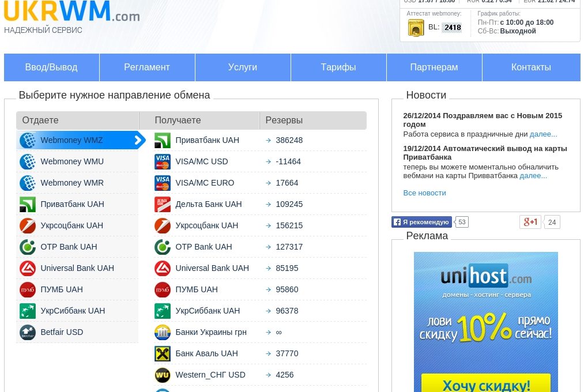Open the Тарифы menu tab
The width and height of the screenshot is (584, 392).
338,67
